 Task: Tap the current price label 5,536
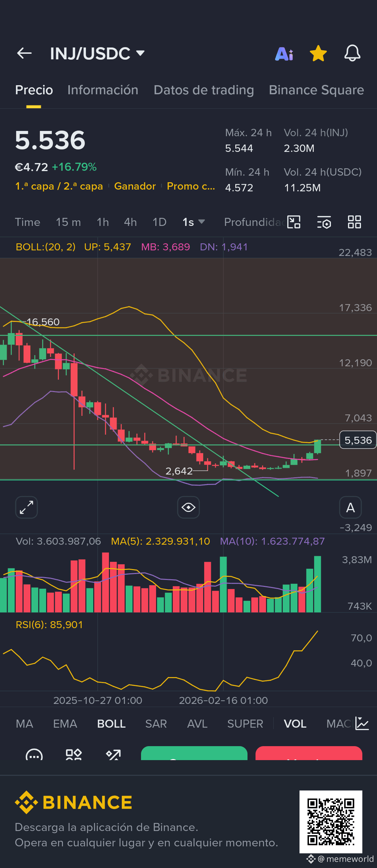point(358,440)
